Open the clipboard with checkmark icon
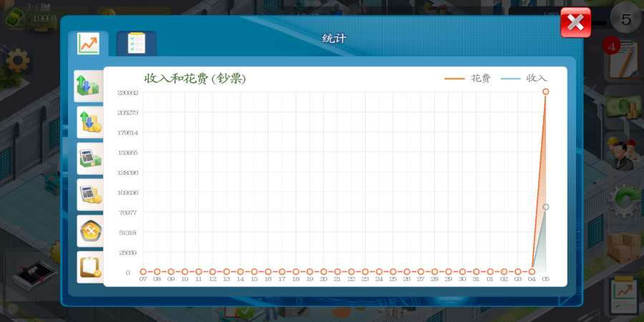Screen dimensions: 644x322 (90, 267)
